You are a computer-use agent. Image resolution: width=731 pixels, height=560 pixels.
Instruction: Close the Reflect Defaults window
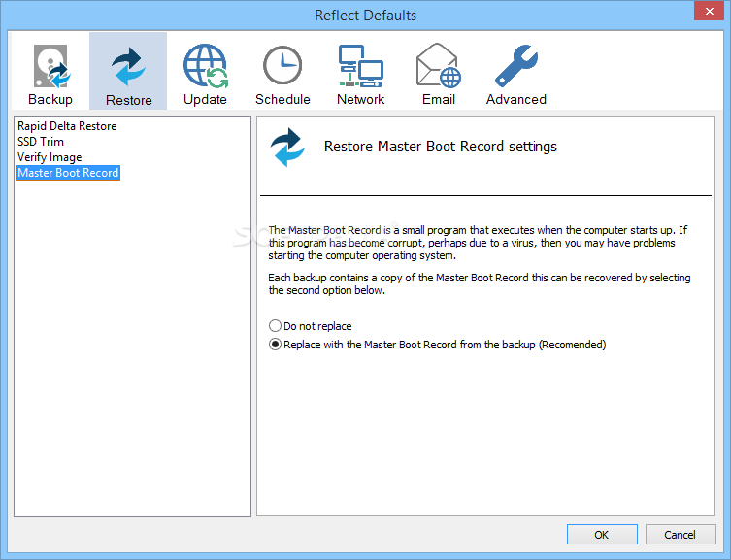pyautogui.click(x=709, y=11)
